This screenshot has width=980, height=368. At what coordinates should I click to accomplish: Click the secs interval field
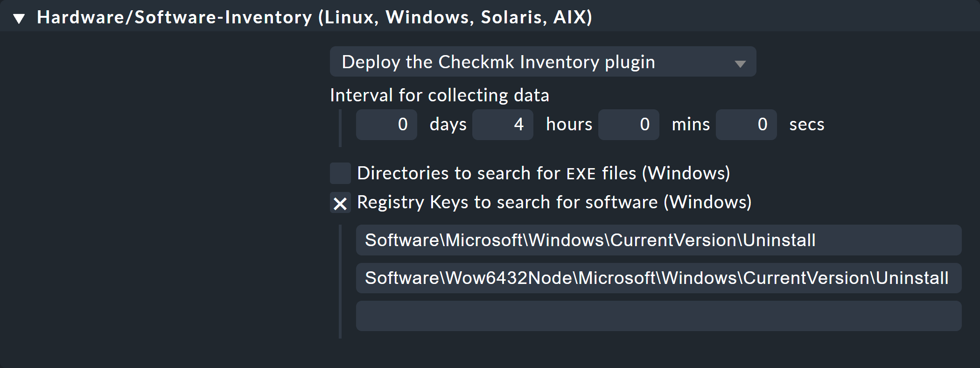coord(746,125)
